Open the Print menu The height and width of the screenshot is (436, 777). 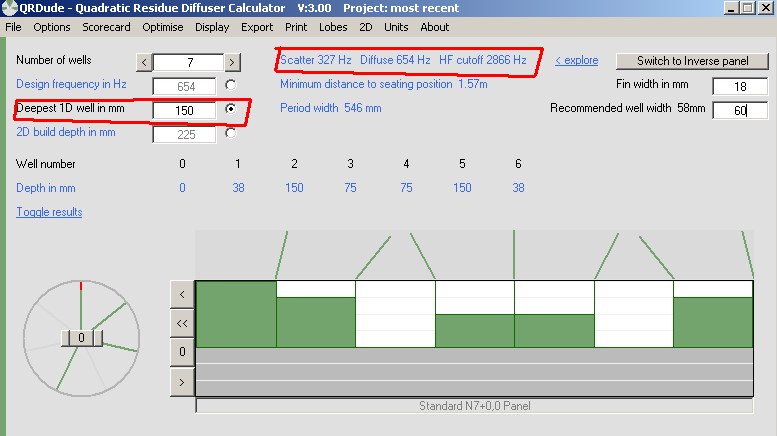point(296,27)
